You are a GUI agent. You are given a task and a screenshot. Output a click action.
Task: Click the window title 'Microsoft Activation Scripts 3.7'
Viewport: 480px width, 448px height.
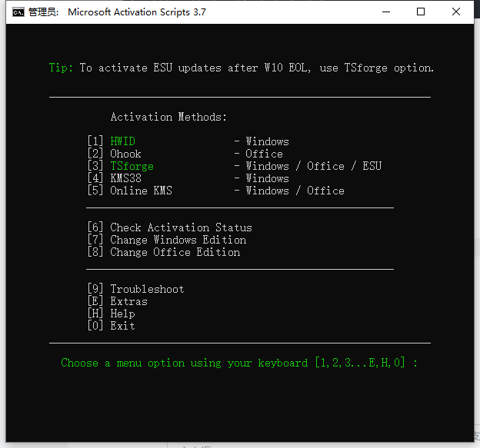coord(137,12)
